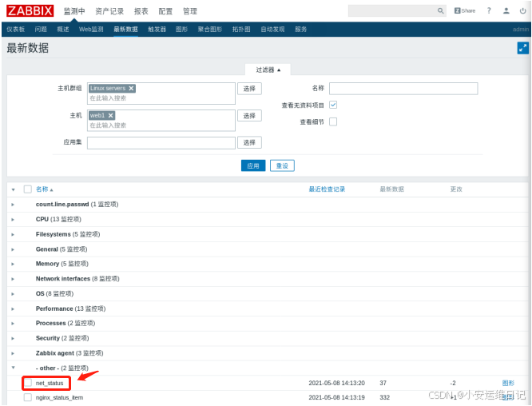Select the 最新数据 submenu item
The height and width of the screenshot is (406, 532).
(x=125, y=30)
